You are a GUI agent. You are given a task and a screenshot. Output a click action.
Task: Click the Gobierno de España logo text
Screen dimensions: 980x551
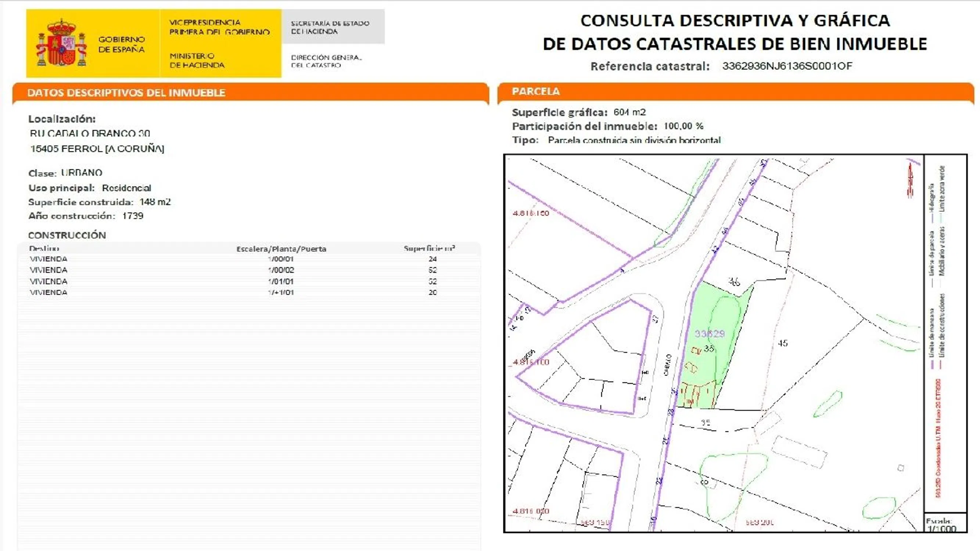(x=121, y=44)
